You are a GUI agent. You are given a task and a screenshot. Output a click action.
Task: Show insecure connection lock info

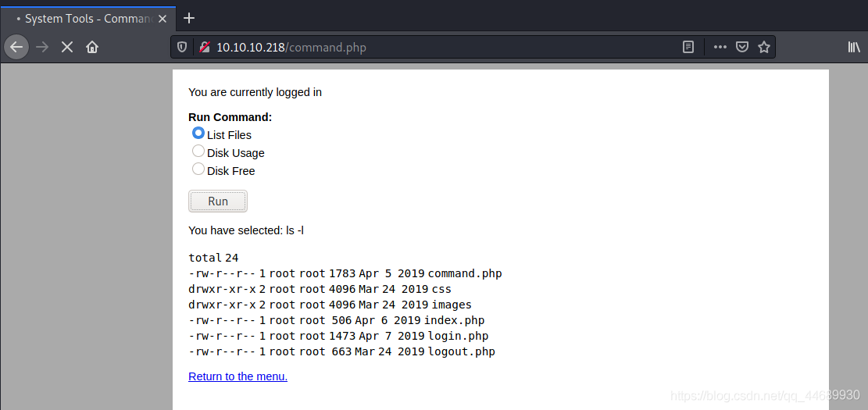203,47
